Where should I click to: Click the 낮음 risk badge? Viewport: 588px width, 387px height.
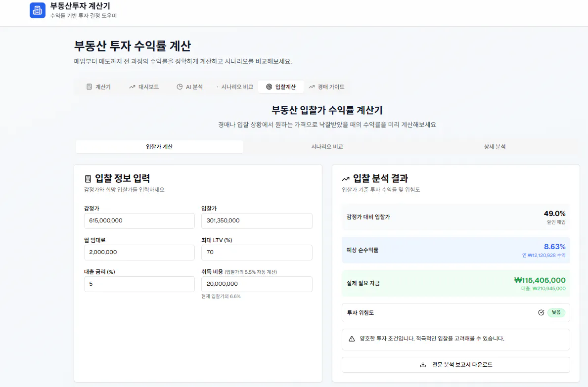(556, 312)
